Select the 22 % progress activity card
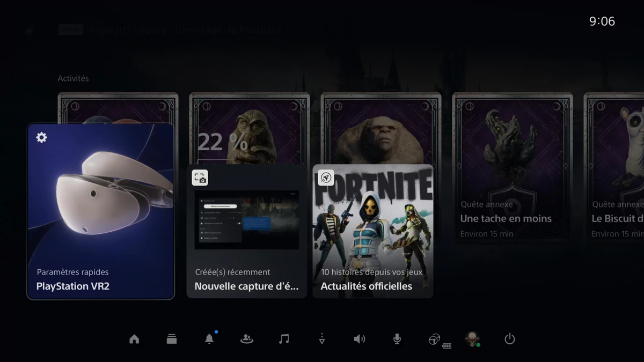644x362 pixels. (250, 129)
